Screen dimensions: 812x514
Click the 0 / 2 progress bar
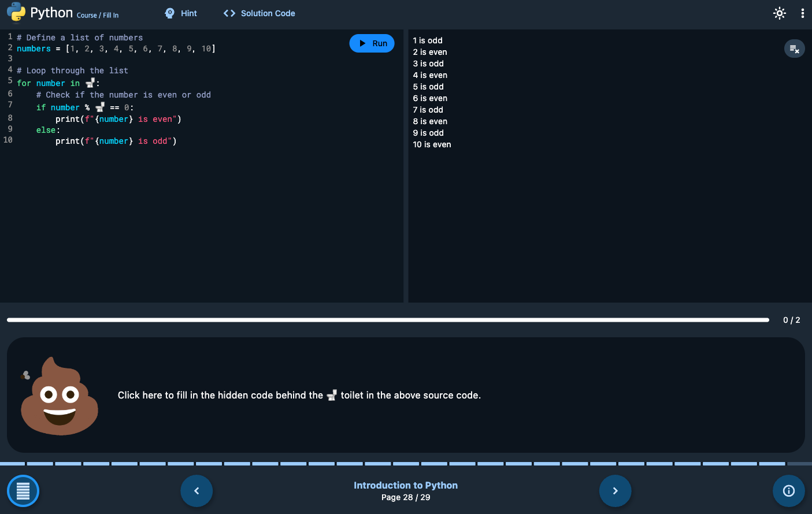(x=387, y=319)
